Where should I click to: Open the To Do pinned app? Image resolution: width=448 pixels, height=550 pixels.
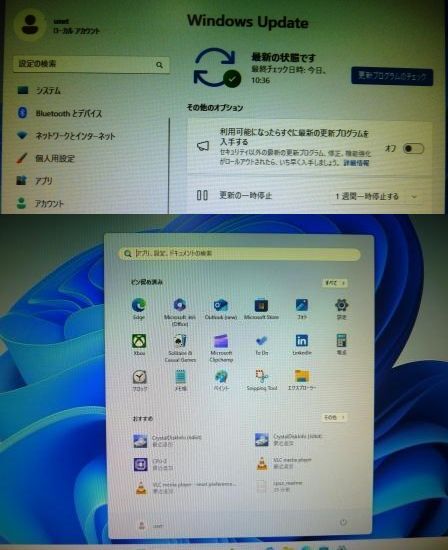click(x=261, y=344)
